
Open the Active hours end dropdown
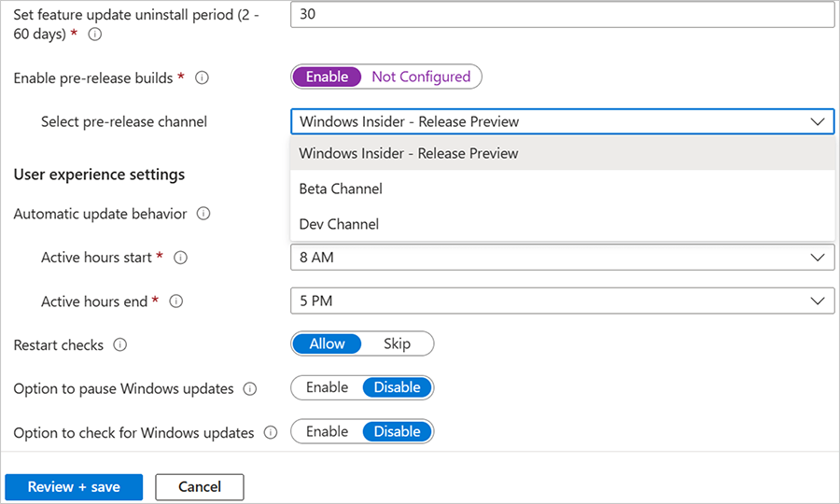click(562, 301)
